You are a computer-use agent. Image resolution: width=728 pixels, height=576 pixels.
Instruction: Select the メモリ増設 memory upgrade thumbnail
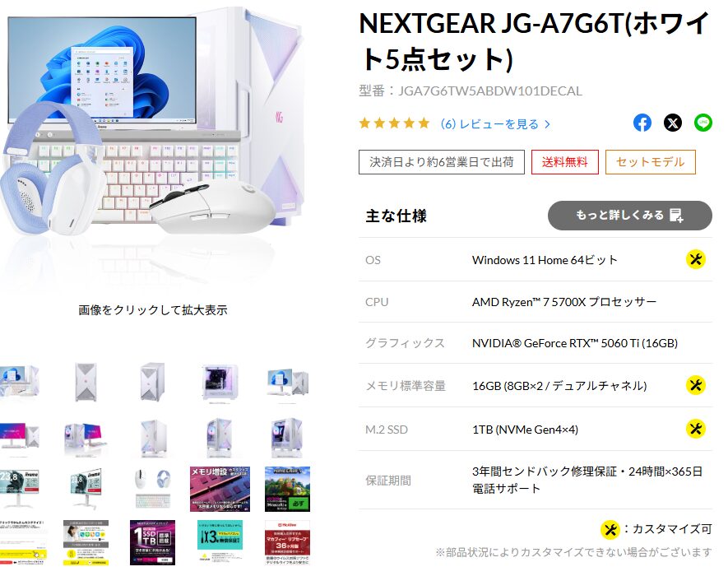tap(220, 489)
